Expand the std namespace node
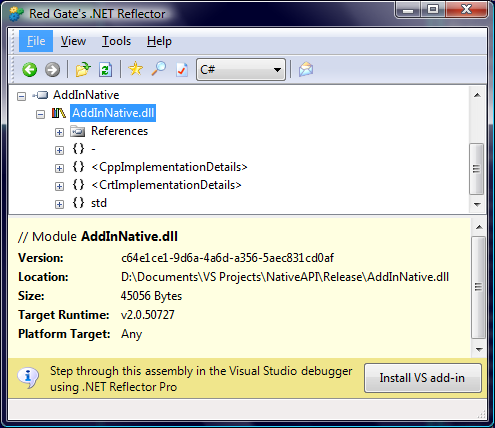The height and width of the screenshot is (428, 495). 59,204
